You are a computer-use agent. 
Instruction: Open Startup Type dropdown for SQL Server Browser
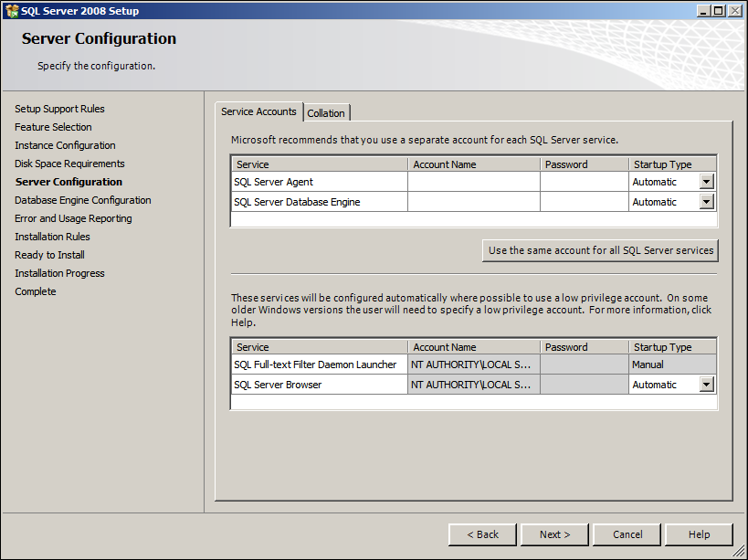[x=707, y=385]
